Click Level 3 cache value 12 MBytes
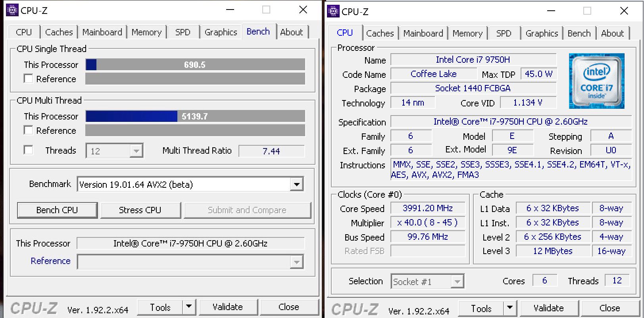This screenshot has width=644, height=318. pos(553,251)
